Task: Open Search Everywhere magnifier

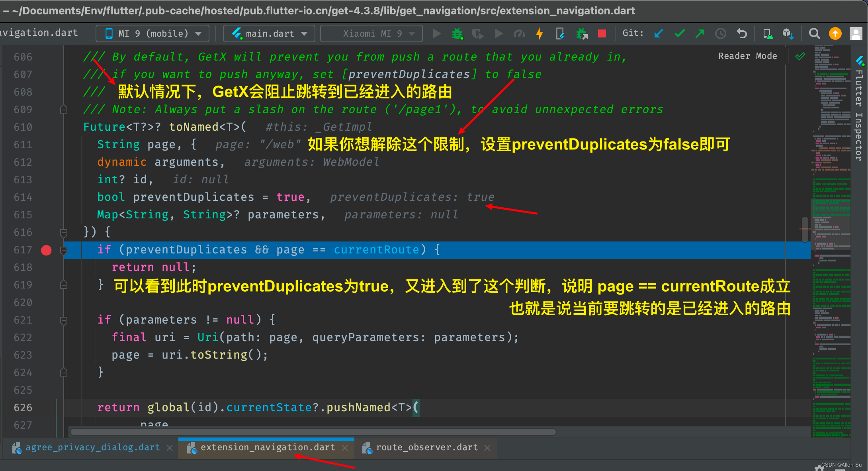Action: [x=814, y=34]
